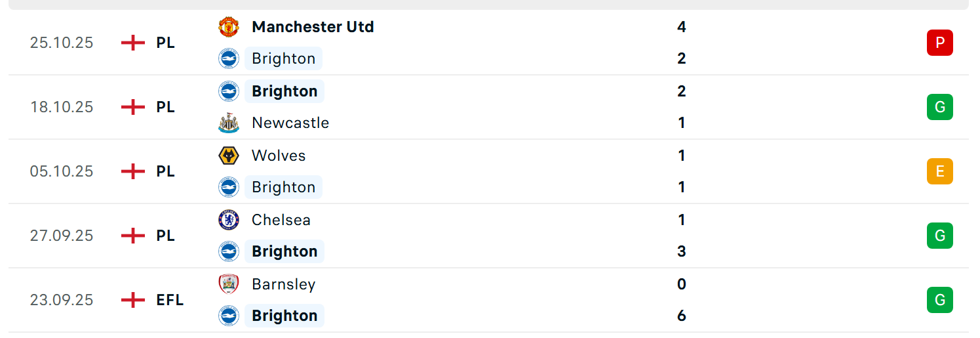Open the Manchester Utd team link
980x338 pixels.
point(313,27)
